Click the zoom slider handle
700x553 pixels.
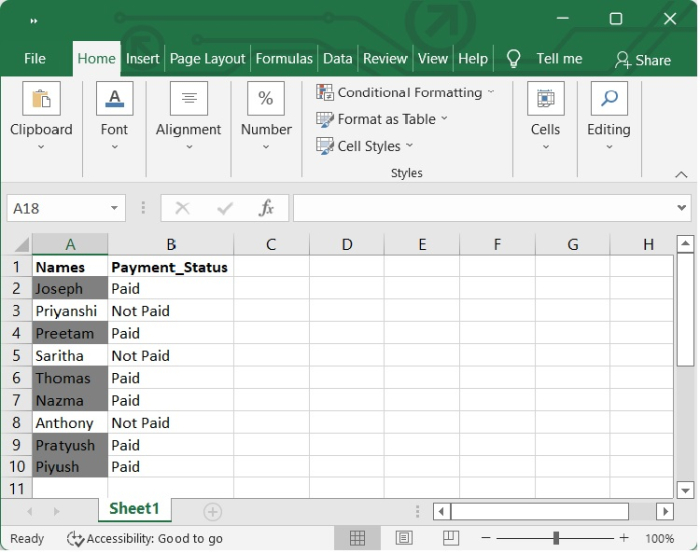point(556,538)
